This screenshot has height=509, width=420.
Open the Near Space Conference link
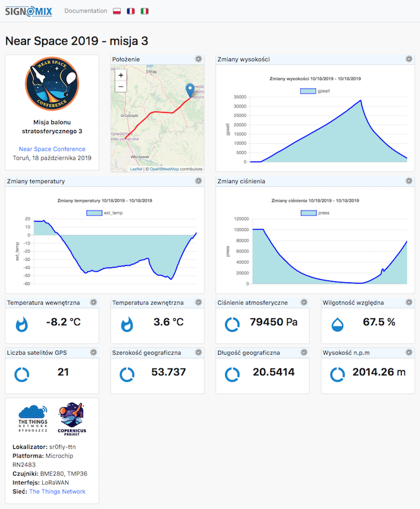[52, 149]
